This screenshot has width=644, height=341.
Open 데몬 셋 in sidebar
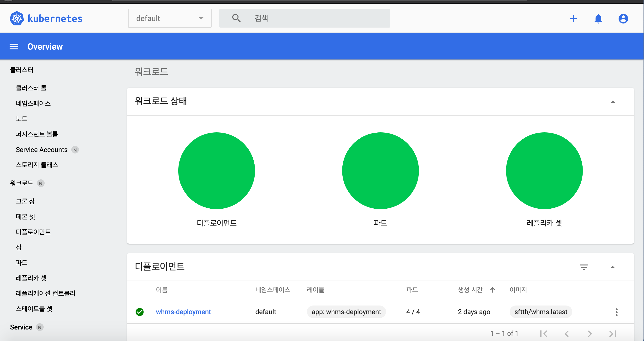[25, 217]
